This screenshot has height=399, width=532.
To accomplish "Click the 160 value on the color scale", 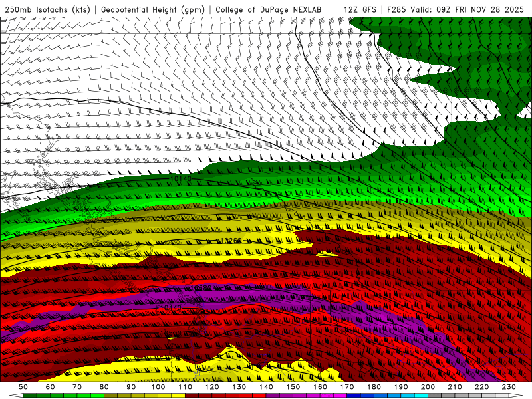I will [320, 387].
